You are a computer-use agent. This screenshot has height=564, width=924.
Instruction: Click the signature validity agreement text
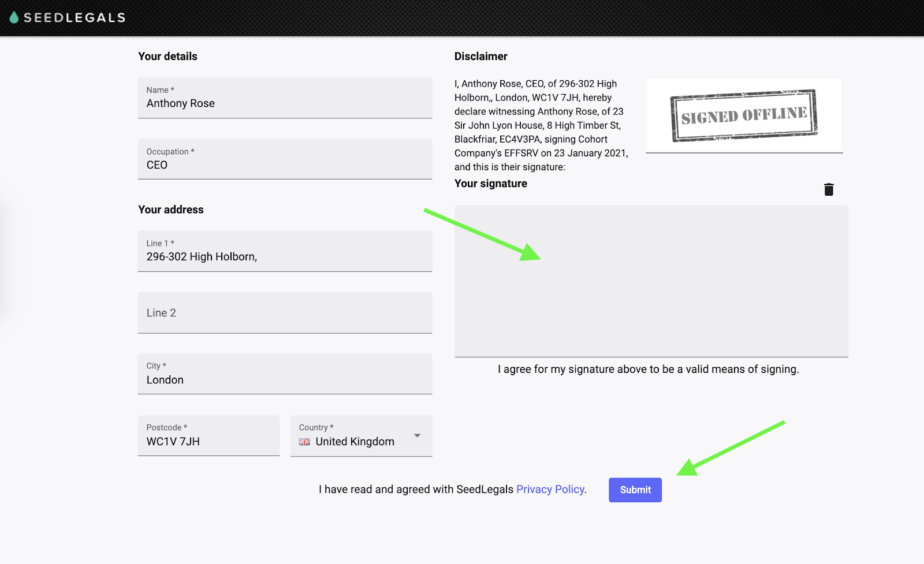648,369
